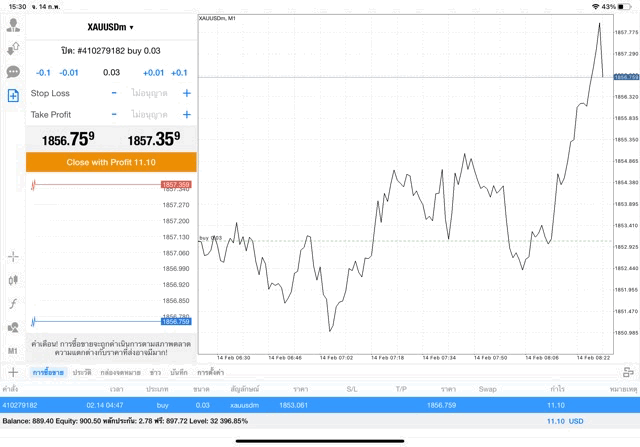Click the red ask level 1857.359 marker

coord(176,185)
